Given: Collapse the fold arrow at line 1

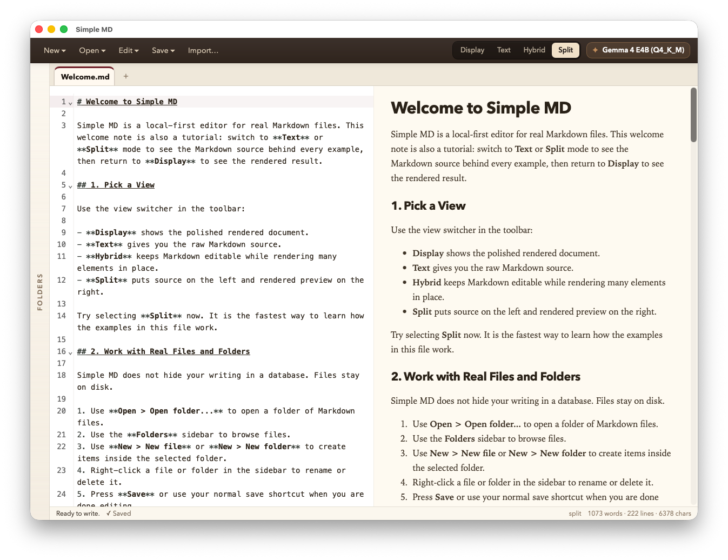Looking at the screenshot, I should point(70,103).
